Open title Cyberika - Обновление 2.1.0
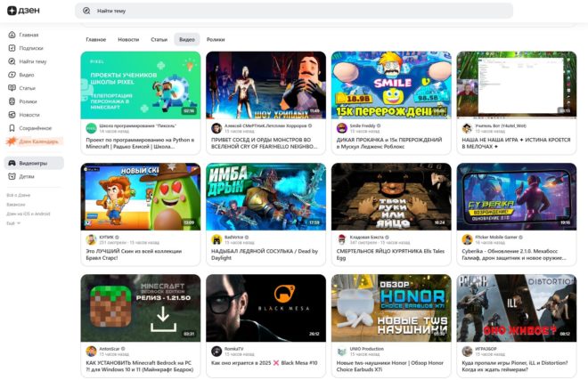The height and width of the screenshot is (380, 588). click(x=514, y=255)
